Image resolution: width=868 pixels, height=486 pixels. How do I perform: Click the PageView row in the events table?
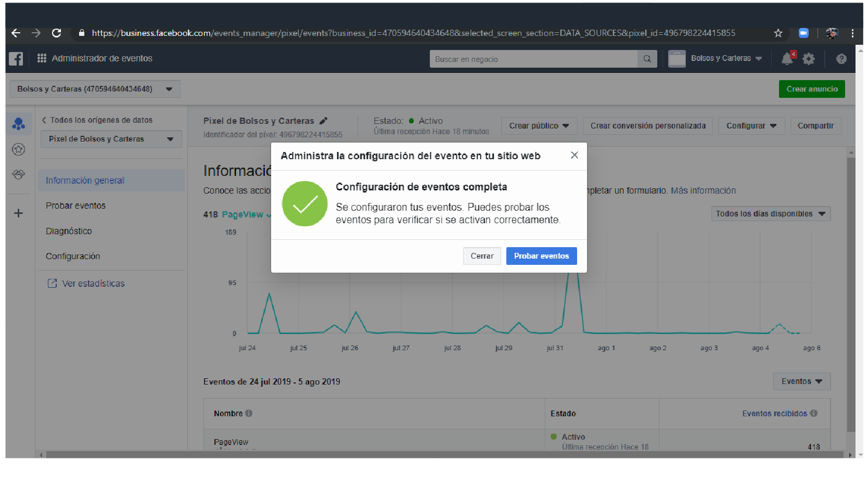point(517,441)
